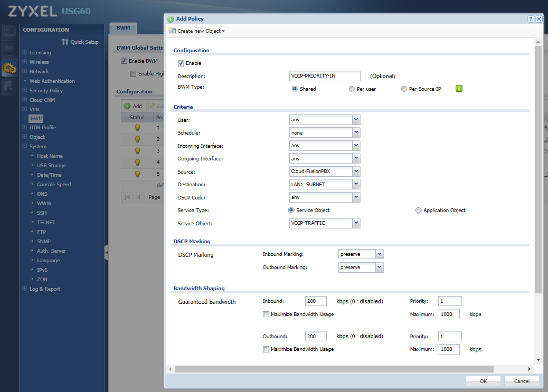Uncheck the Enable checkbox under Configuration

coord(181,63)
